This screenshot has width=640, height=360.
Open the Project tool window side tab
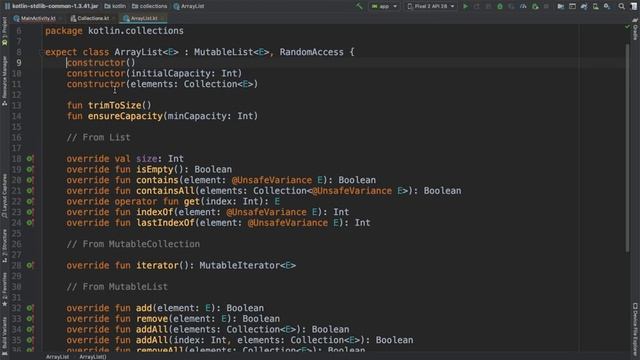tap(4, 31)
